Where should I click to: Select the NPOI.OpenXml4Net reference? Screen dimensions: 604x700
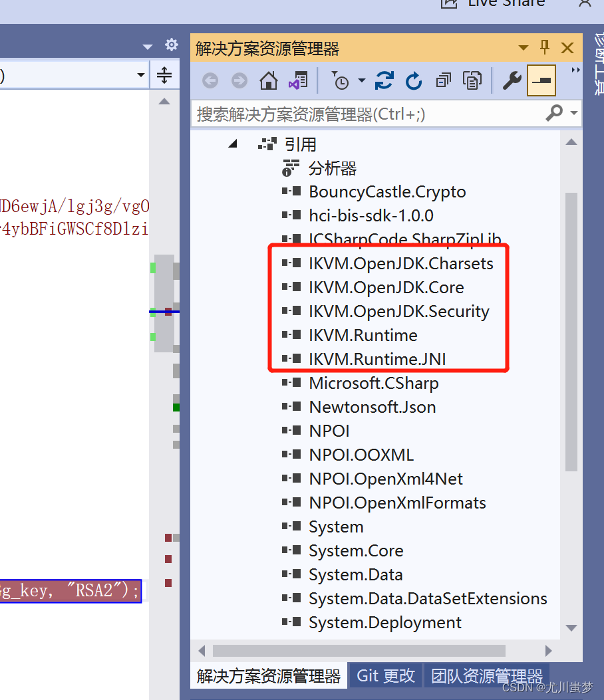(x=386, y=479)
